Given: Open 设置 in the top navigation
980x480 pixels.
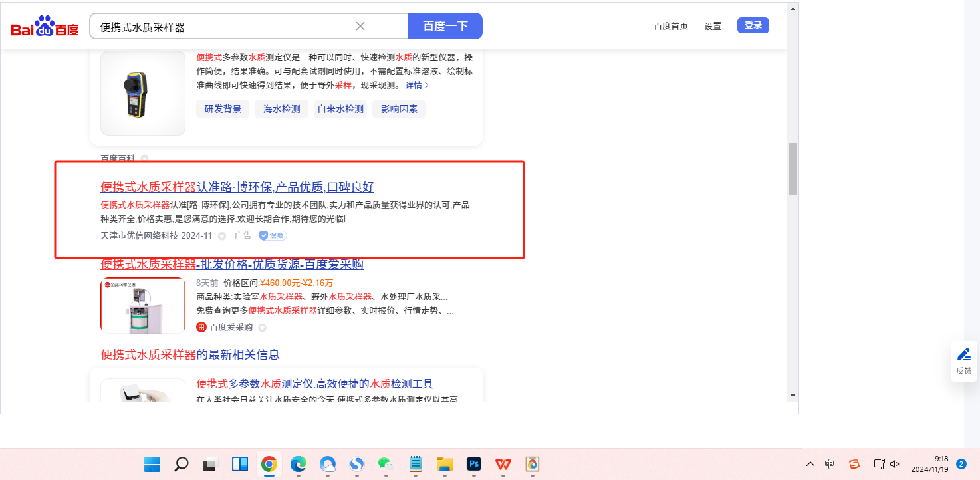Looking at the screenshot, I should tap(713, 26).
